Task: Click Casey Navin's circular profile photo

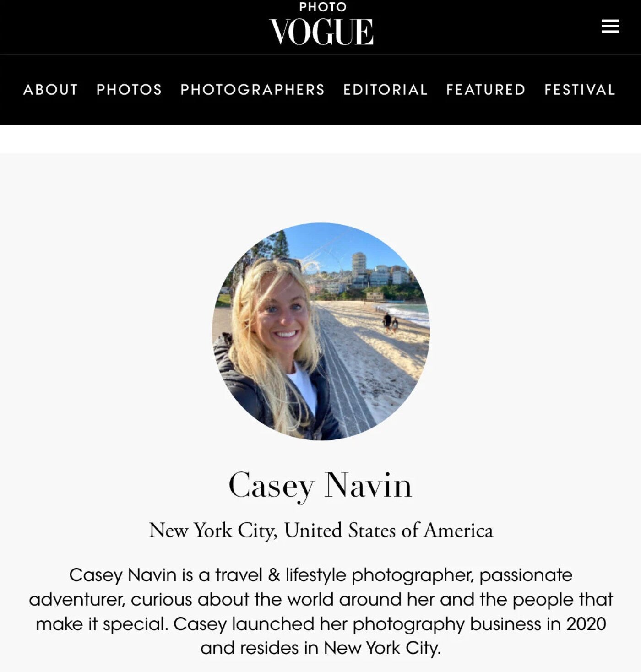Action: [x=321, y=331]
